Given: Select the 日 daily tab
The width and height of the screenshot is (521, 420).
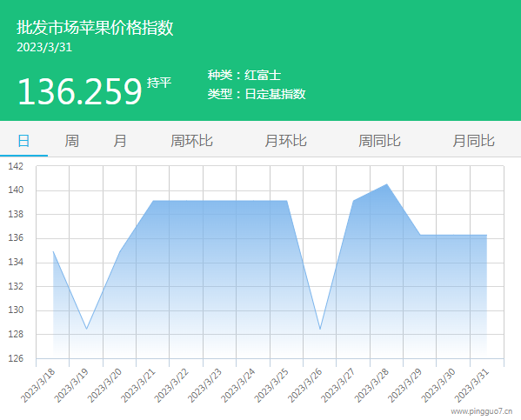Looking at the screenshot, I should (23, 141).
